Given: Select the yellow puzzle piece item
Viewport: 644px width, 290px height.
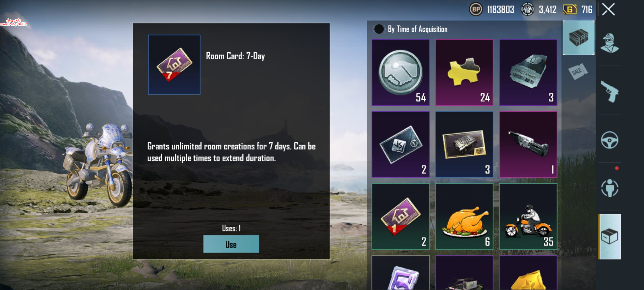Looking at the screenshot, I should [x=464, y=73].
